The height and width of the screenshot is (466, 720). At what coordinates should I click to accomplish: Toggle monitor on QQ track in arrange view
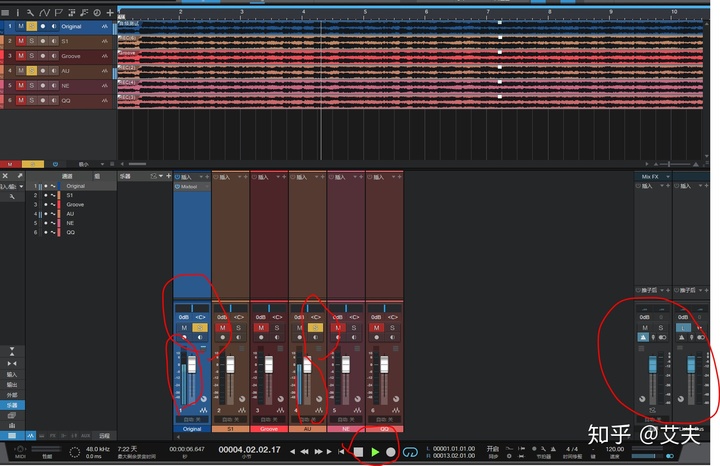coord(54,100)
